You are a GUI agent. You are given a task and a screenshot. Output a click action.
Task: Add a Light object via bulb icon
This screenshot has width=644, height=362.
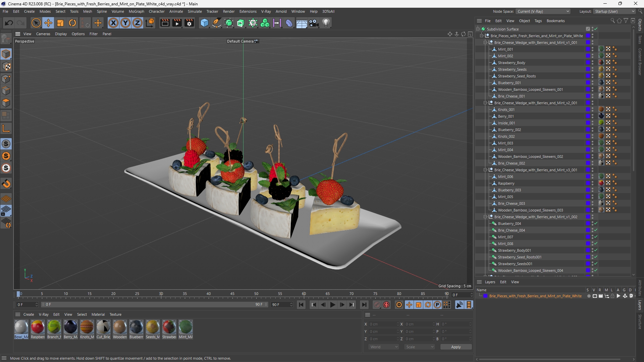(x=326, y=23)
